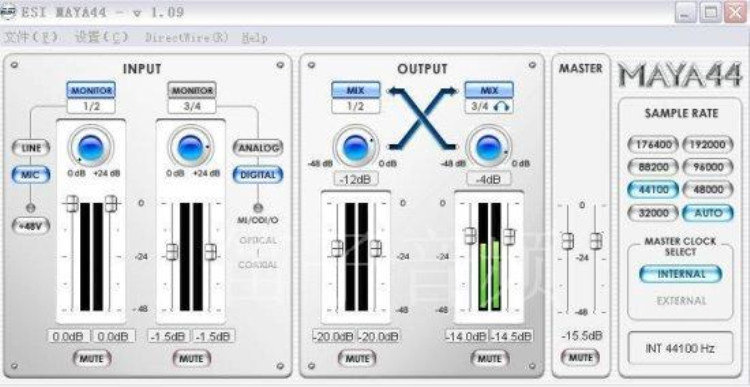Screen dimensions: 750x387
Task: Switch input 3/4 to ANALOG
Action: pyautogui.click(x=258, y=148)
